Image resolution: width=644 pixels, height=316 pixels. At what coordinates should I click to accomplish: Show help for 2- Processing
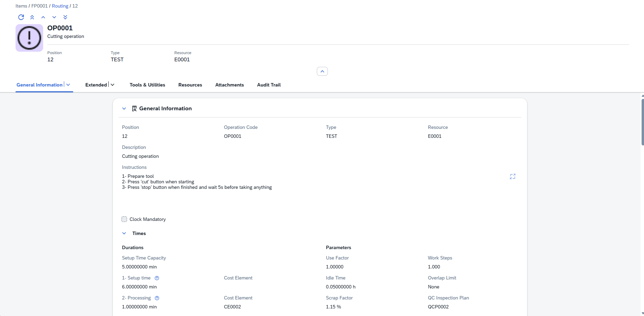pos(157,298)
